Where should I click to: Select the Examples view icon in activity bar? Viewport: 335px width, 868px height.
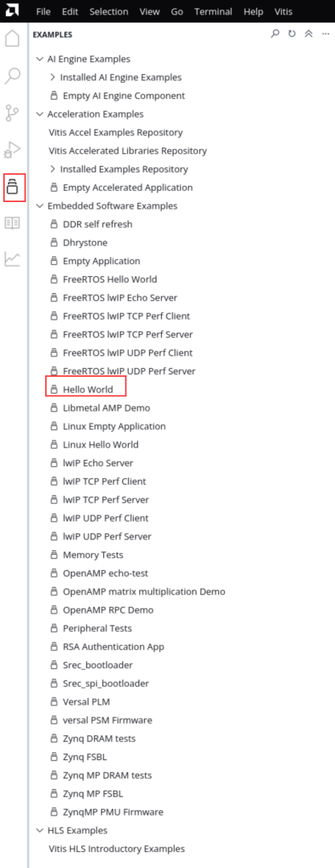14,187
